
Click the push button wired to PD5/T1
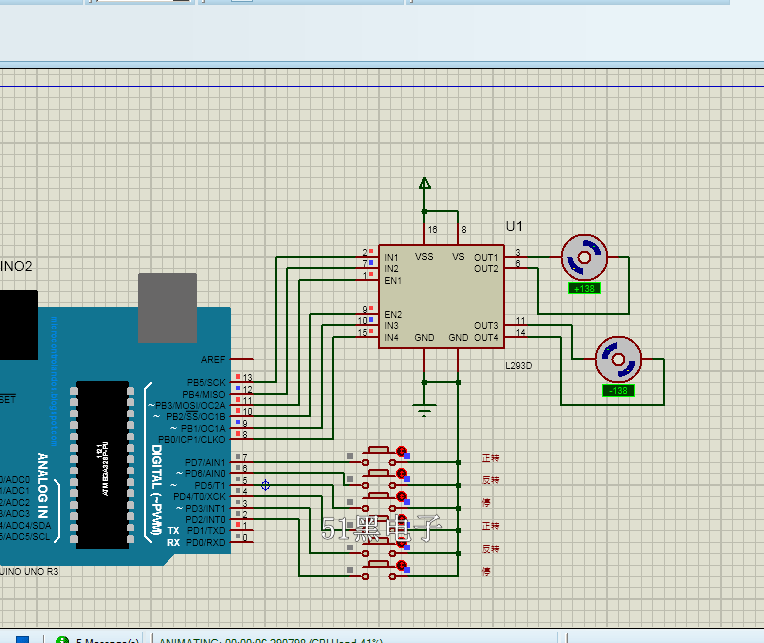tap(379, 501)
